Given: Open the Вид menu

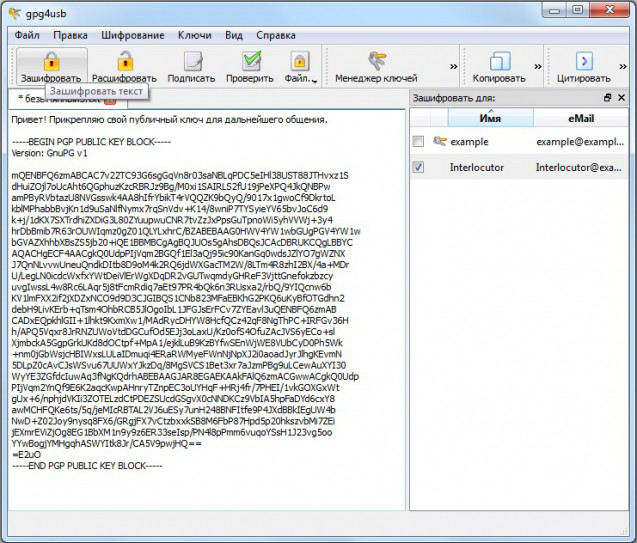Looking at the screenshot, I should 234,35.
